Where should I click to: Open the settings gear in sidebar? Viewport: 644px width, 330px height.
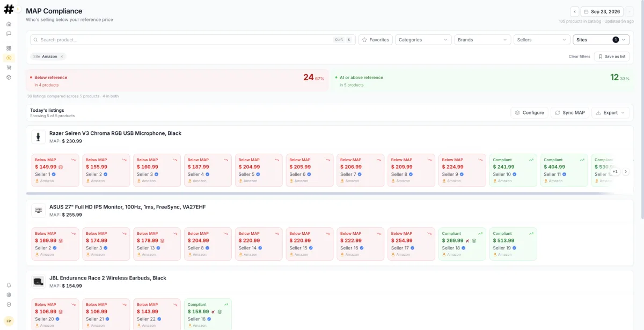pyautogui.click(x=9, y=295)
